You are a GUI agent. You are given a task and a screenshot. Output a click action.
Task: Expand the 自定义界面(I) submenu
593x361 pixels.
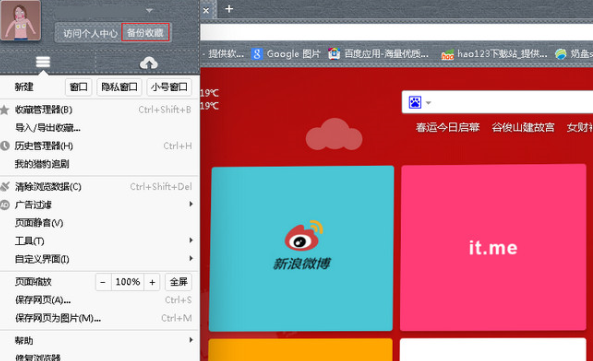coord(100,259)
